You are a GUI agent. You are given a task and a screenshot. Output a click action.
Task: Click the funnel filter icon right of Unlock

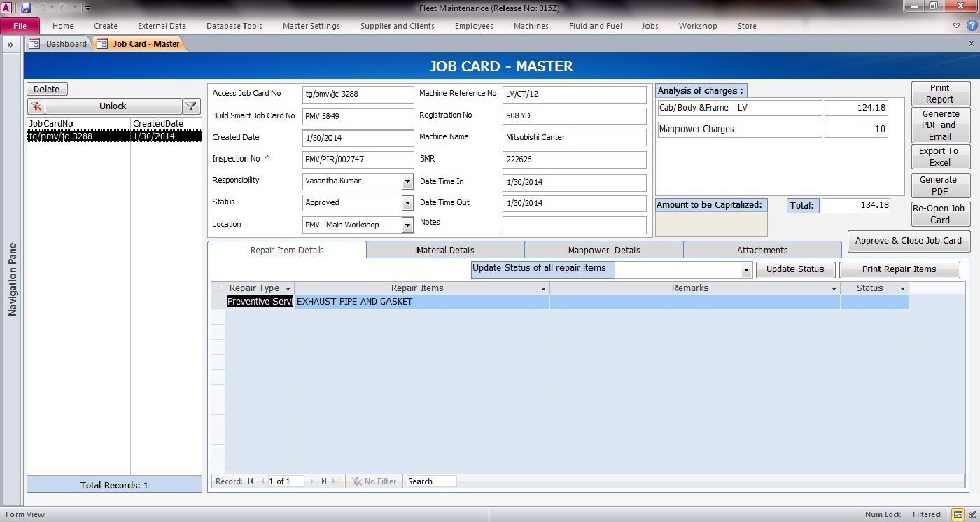pos(191,106)
